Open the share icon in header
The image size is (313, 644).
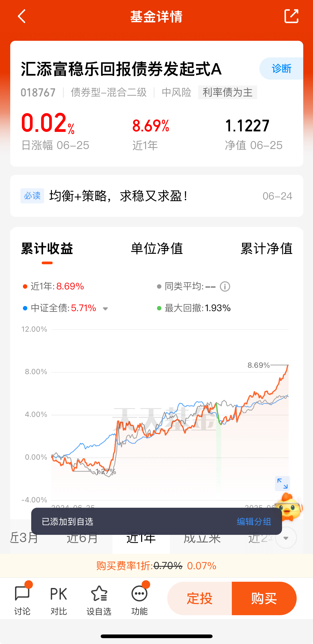(x=291, y=16)
